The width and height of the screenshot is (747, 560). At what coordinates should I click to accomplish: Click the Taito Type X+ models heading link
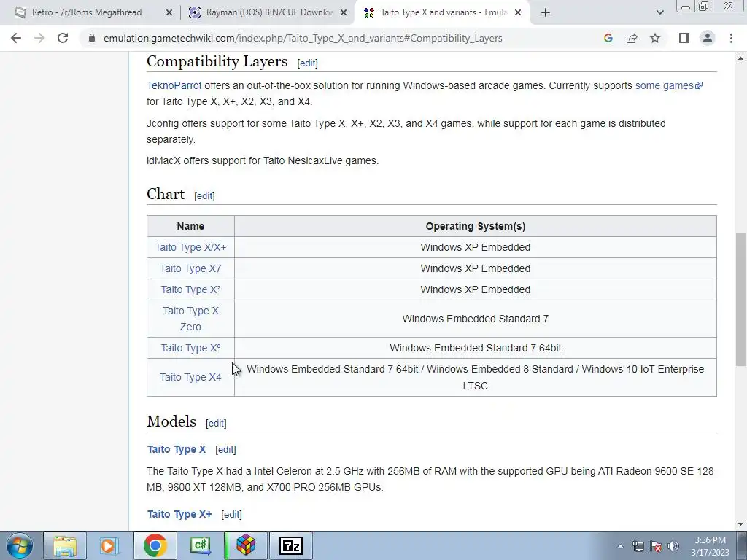click(x=179, y=514)
